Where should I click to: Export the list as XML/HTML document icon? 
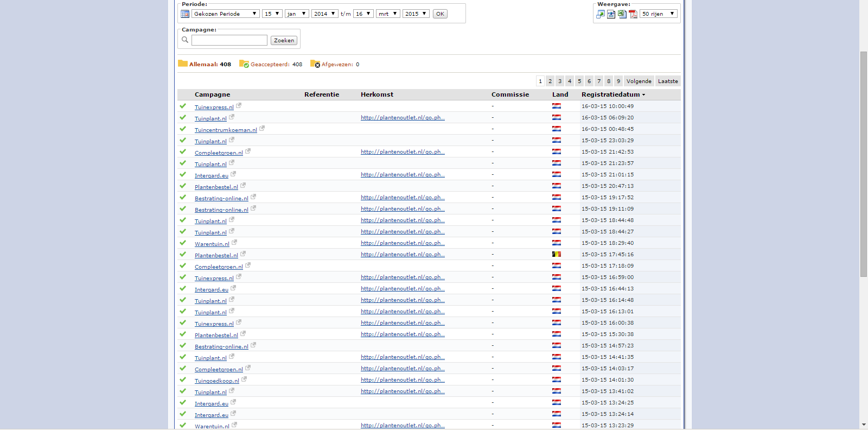[x=611, y=14]
